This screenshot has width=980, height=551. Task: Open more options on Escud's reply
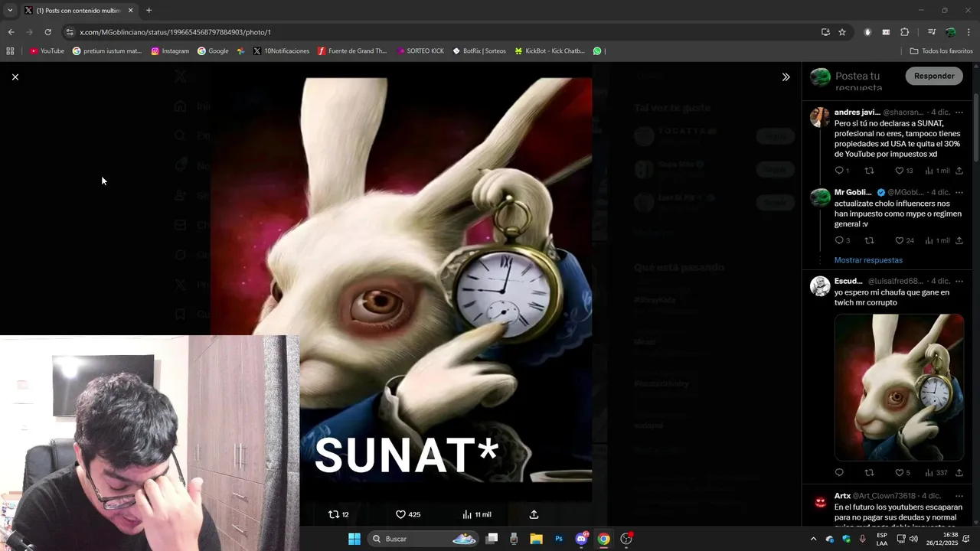click(x=959, y=281)
